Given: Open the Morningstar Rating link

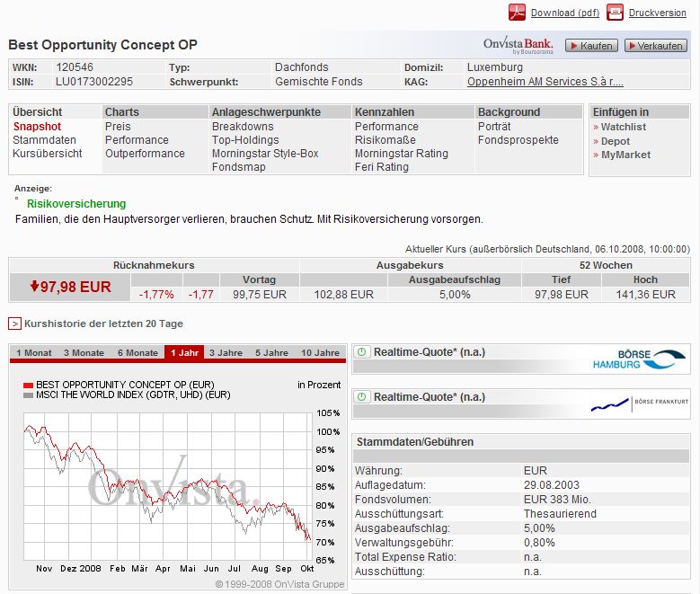Looking at the screenshot, I should pos(402,153).
